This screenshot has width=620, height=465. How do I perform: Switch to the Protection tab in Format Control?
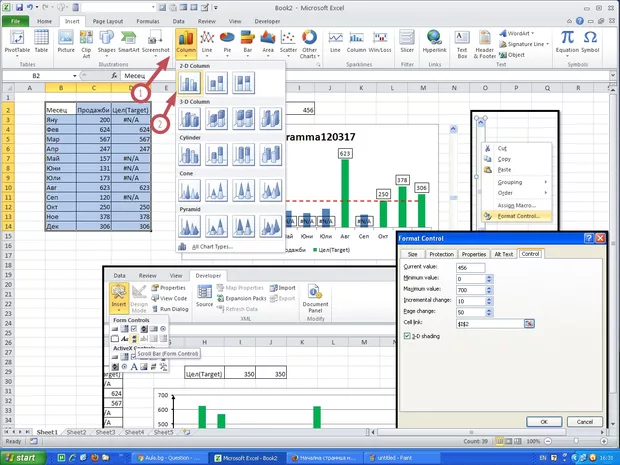pyautogui.click(x=441, y=254)
